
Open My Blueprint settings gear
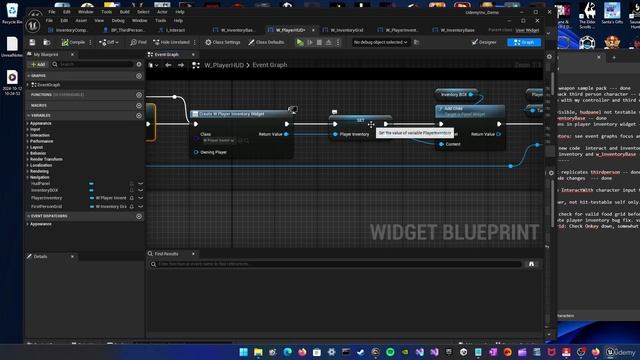click(x=139, y=64)
